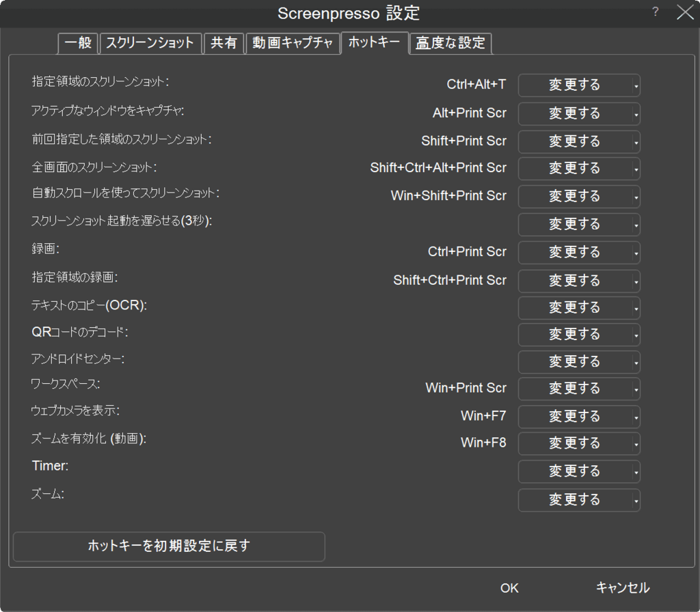The height and width of the screenshot is (612, 700).
Task: Expand dropdown arrow for 指定領域の録画
Action: pos(636,281)
